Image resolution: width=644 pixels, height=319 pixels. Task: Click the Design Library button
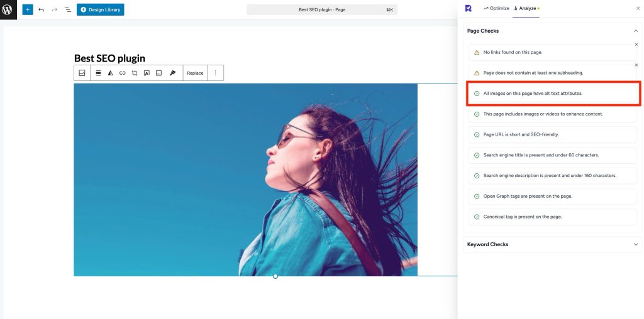[101, 9]
